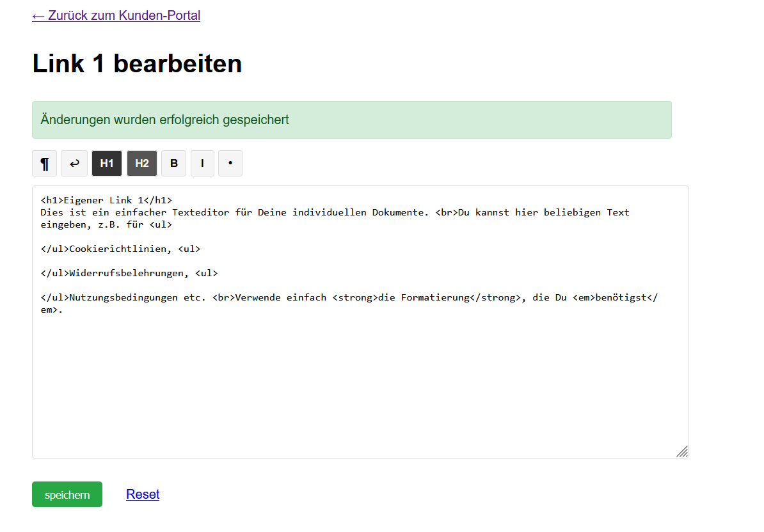Apply H2 heading formatting
Screen dimensions: 764x532
(142, 164)
